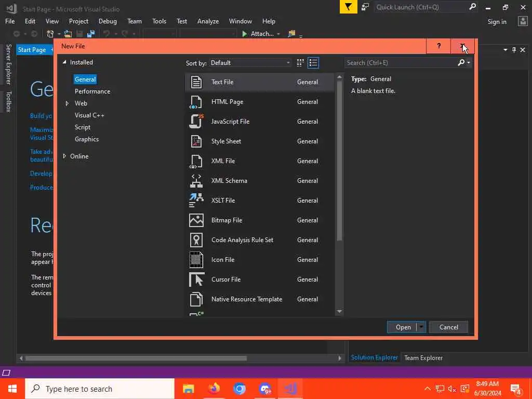Click the green Attach start arrow
Image resolution: width=532 pixels, height=399 pixels.
244,34
